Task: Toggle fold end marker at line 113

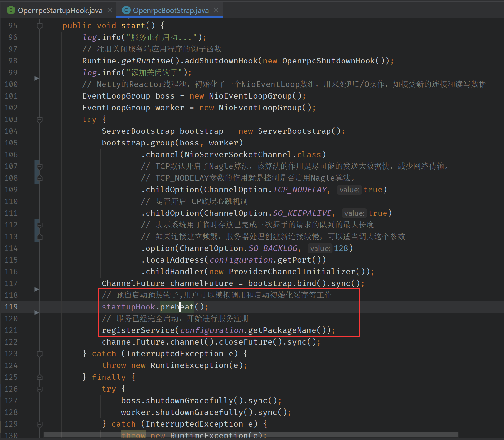Action: 40,237
